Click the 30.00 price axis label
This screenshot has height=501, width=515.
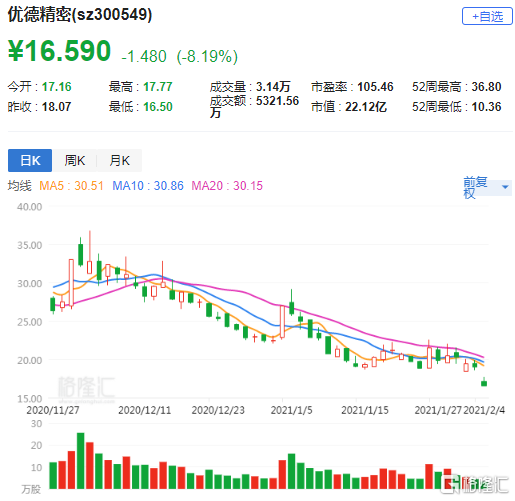(30, 284)
